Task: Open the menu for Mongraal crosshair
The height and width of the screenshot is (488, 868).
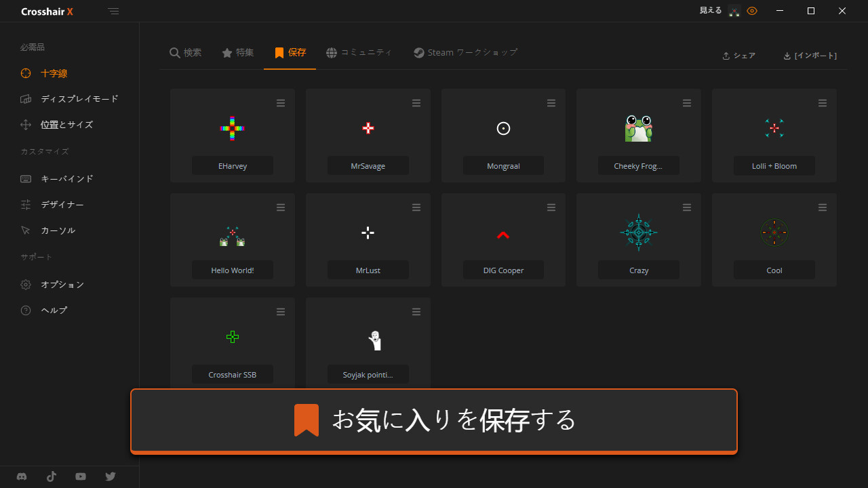Action: click(551, 103)
